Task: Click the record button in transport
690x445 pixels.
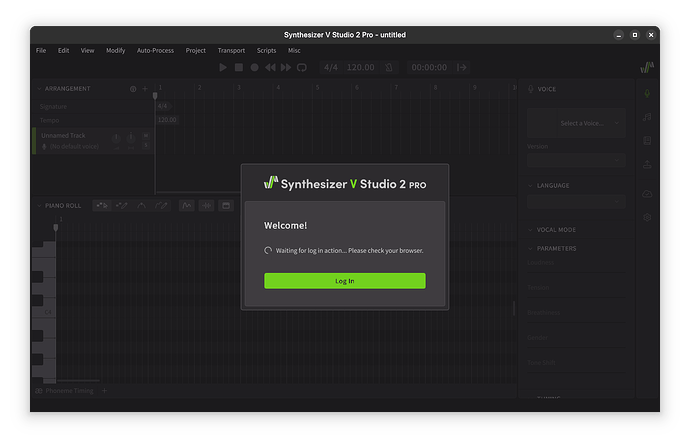Action: click(x=254, y=67)
